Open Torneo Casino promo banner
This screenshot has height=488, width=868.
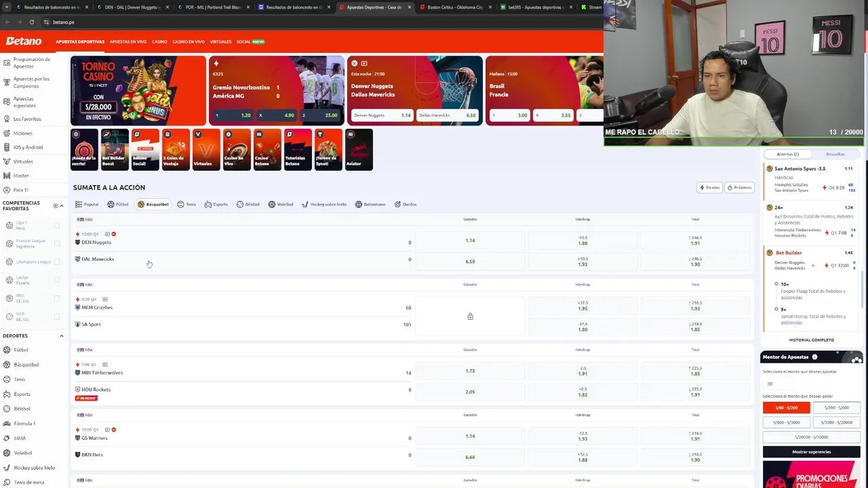click(x=138, y=91)
